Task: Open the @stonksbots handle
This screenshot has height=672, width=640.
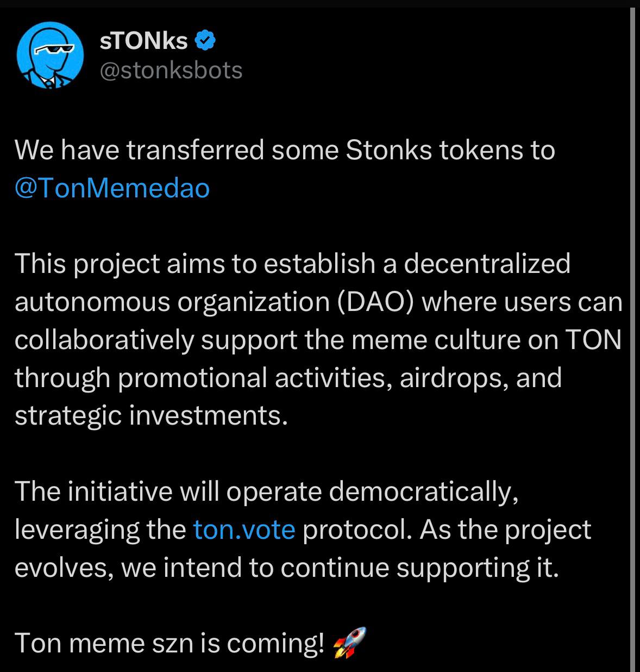Action: click(x=171, y=71)
